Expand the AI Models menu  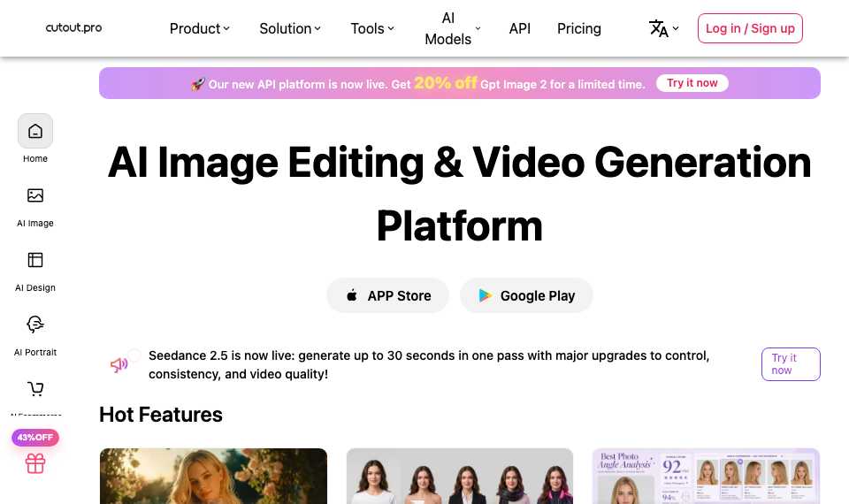(453, 28)
